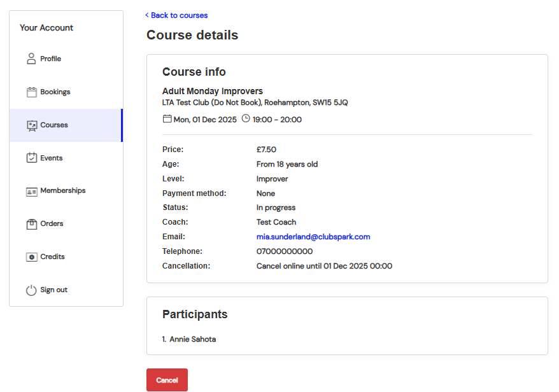Click the Memberships card icon
Viewport: 559px width, 392px height.
(31, 191)
